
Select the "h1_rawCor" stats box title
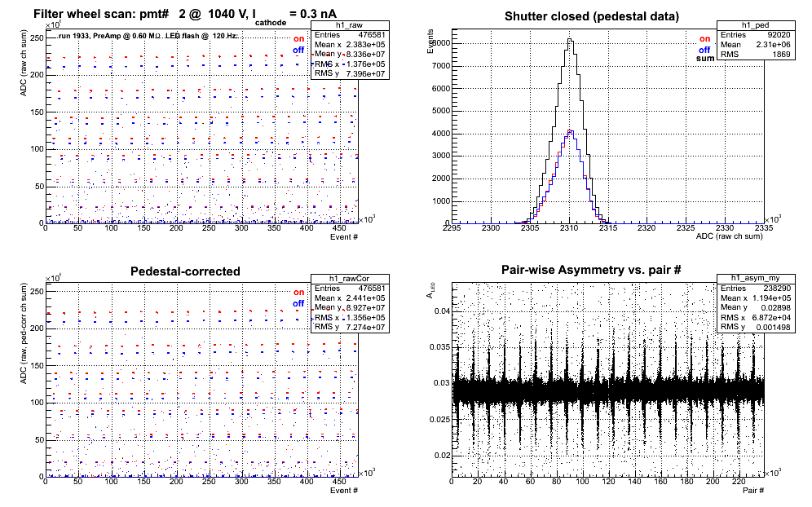pos(349,279)
